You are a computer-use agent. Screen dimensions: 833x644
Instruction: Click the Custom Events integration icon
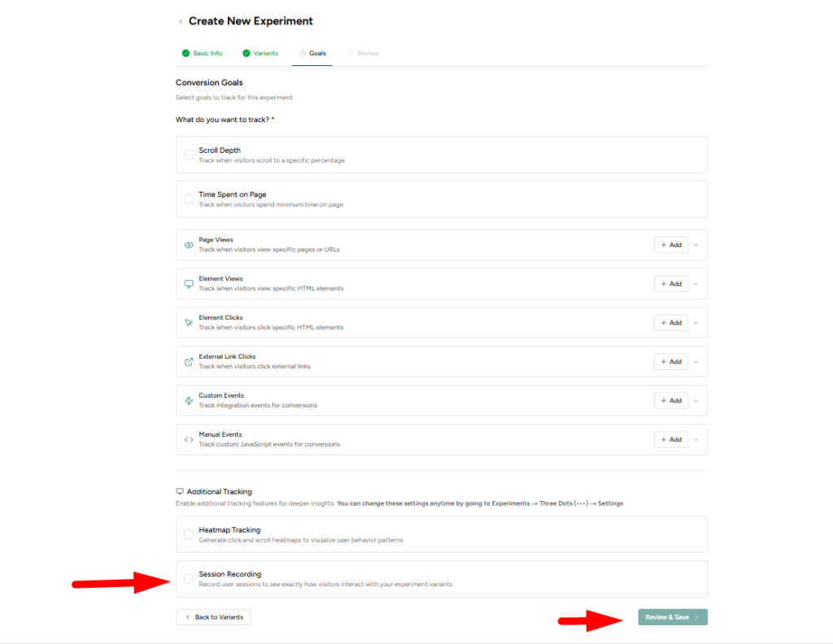click(187, 400)
